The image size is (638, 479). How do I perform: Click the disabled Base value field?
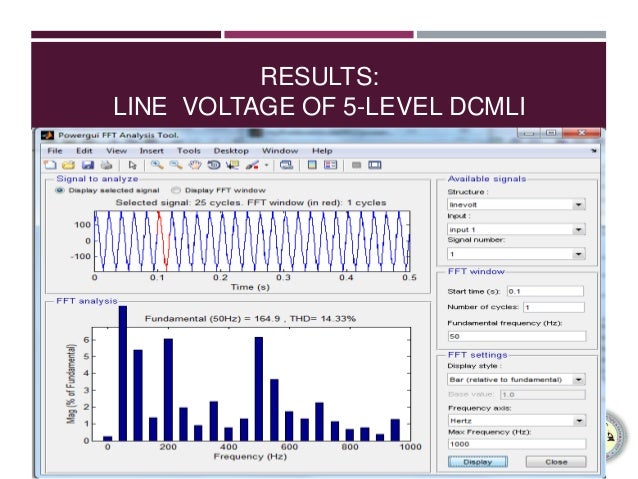pyautogui.click(x=543, y=394)
